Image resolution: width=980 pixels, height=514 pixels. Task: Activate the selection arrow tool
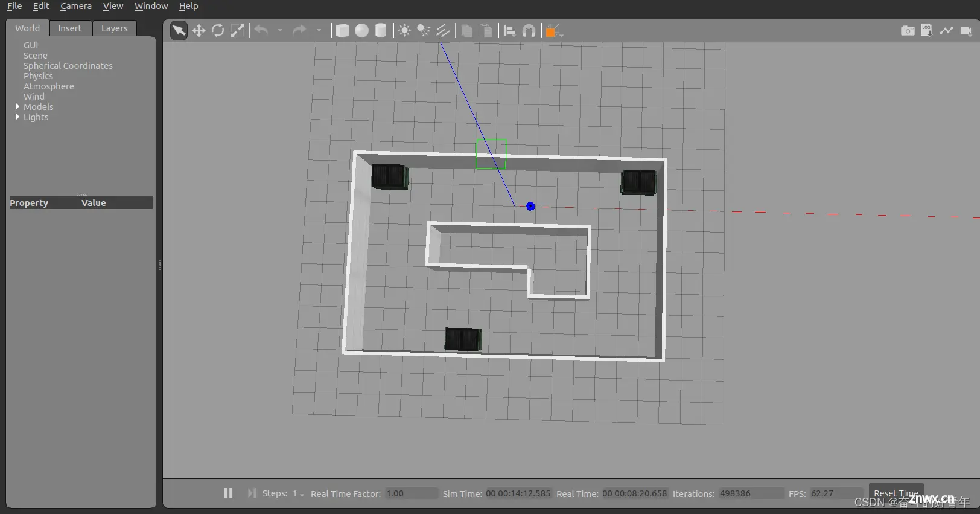179,30
